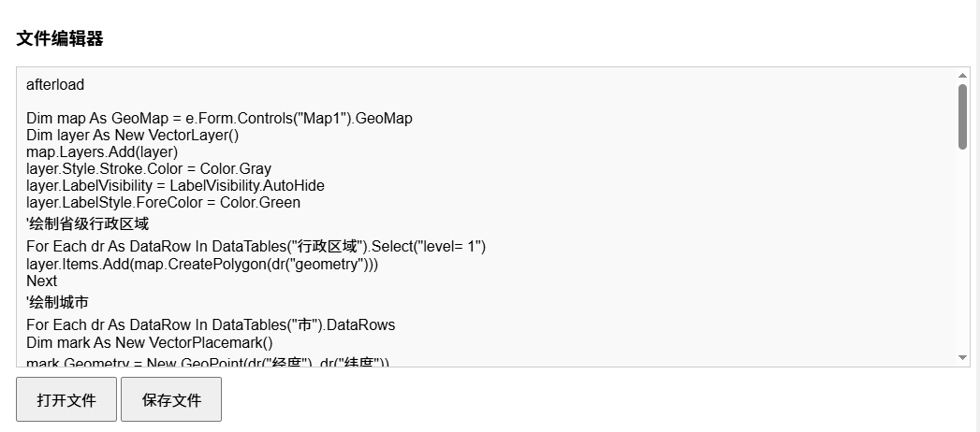Click the 'Dim map As GeoMap' line
The height and width of the screenshot is (432, 980).
pyautogui.click(x=219, y=119)
